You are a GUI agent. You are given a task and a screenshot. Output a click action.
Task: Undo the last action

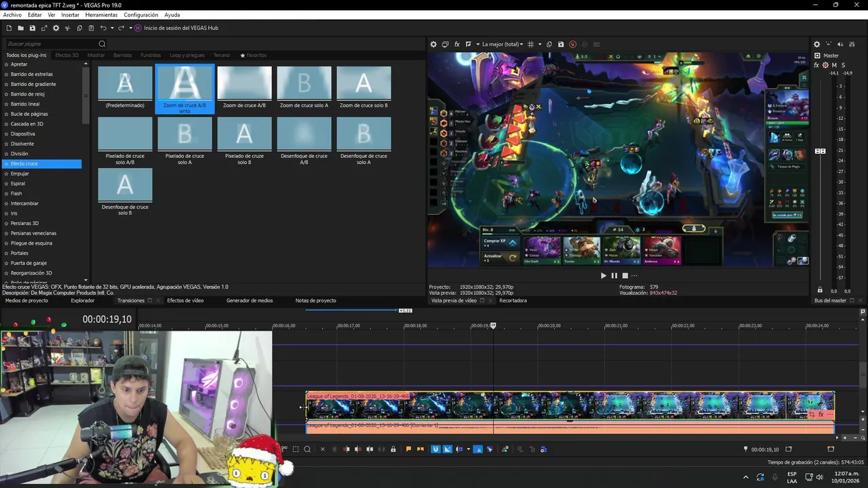103,28
